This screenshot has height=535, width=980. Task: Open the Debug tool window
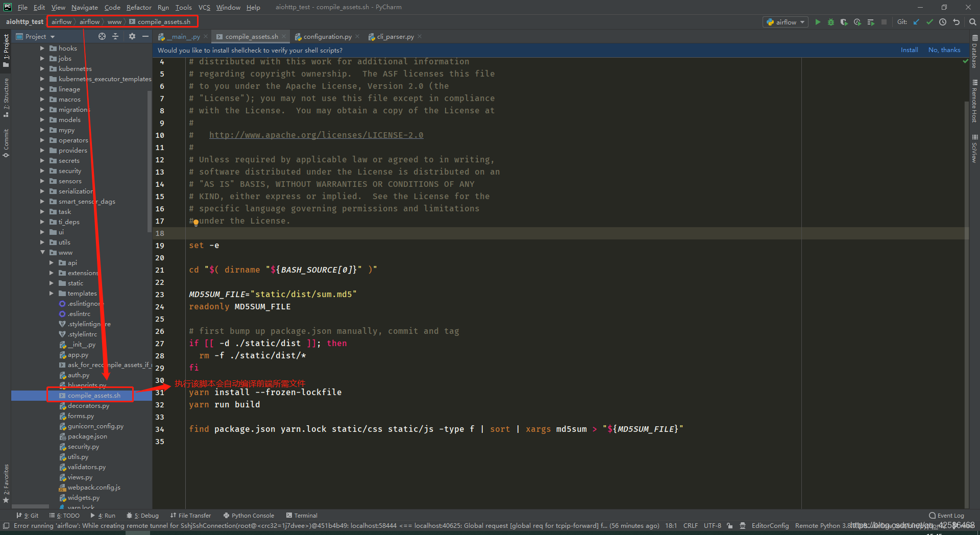point(142,516)
